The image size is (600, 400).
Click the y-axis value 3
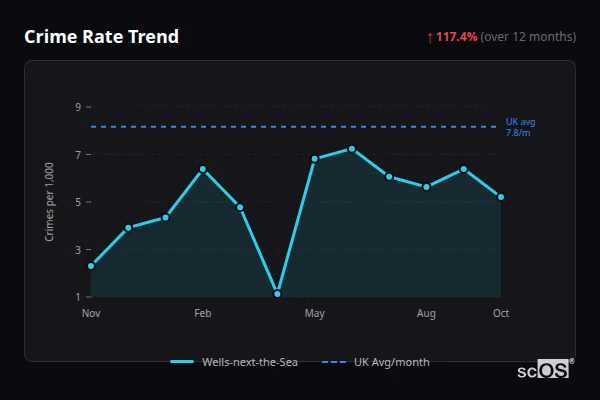click(x=78, y=250)
